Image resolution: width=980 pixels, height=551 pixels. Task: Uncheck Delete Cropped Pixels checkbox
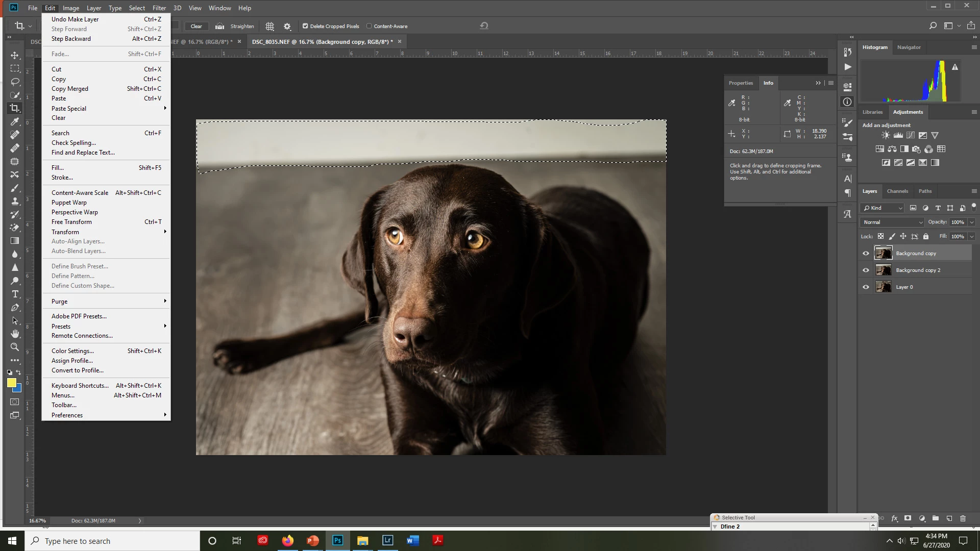[305, 26]
